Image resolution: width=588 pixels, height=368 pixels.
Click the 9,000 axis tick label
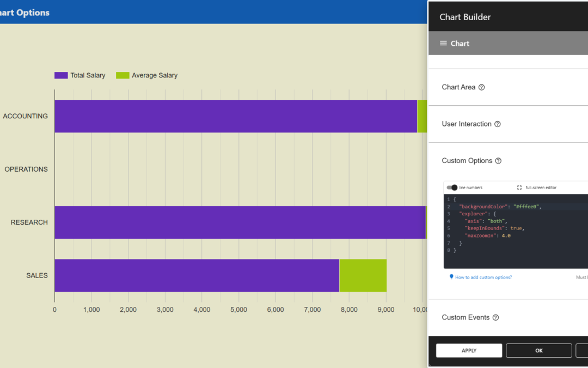click(x=386, y=310)
